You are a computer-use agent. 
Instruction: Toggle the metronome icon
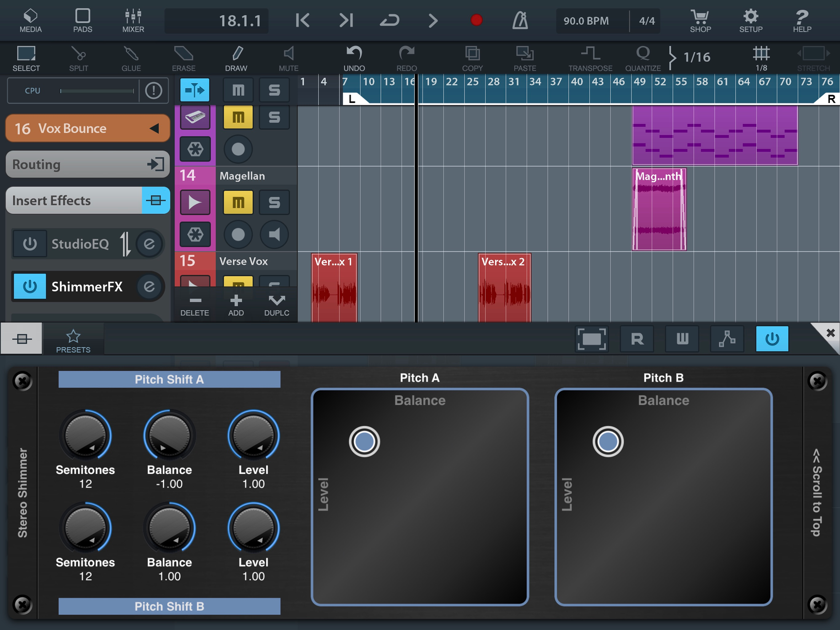click(x=520, y=21)
